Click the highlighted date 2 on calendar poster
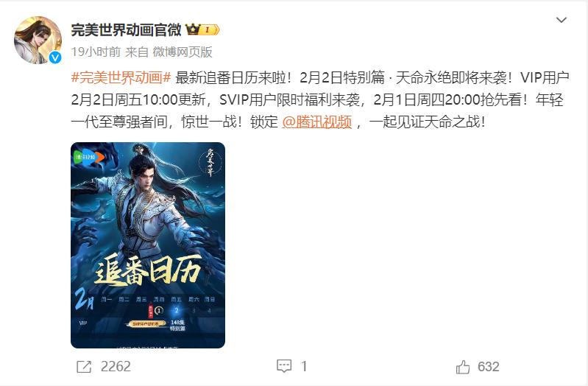The image size is (588, 386). [176, 311]
